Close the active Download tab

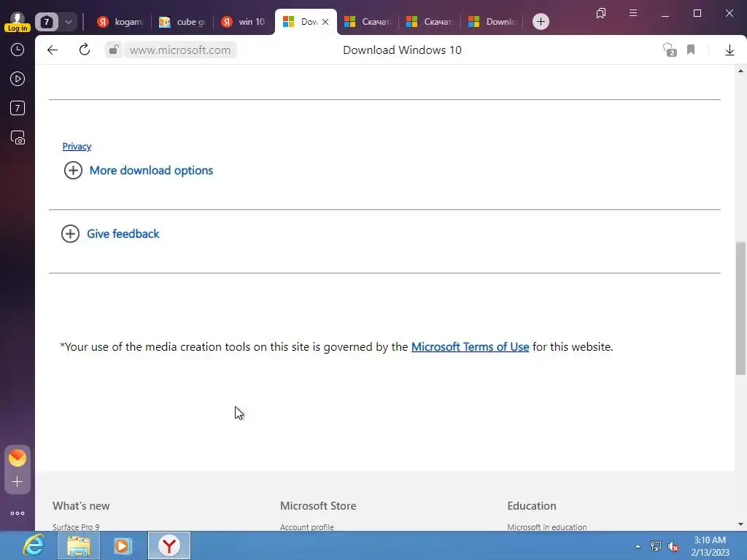(325, 22)
